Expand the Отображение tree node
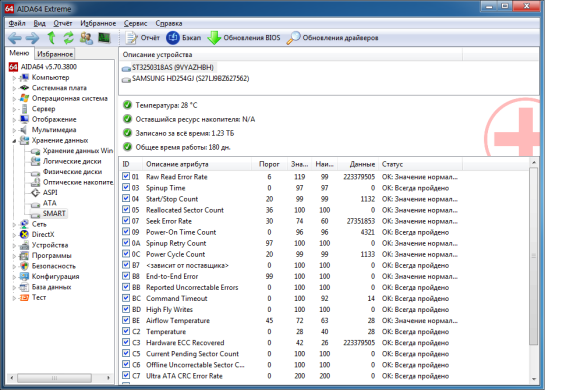The width and height of the screenshot is (587, 390). [14, 120]
